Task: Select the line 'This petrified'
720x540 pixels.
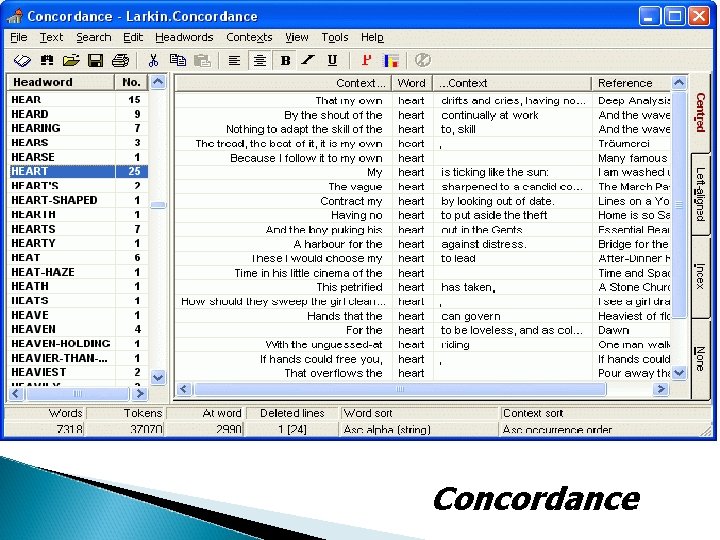Action: click(x=349, y=287)
